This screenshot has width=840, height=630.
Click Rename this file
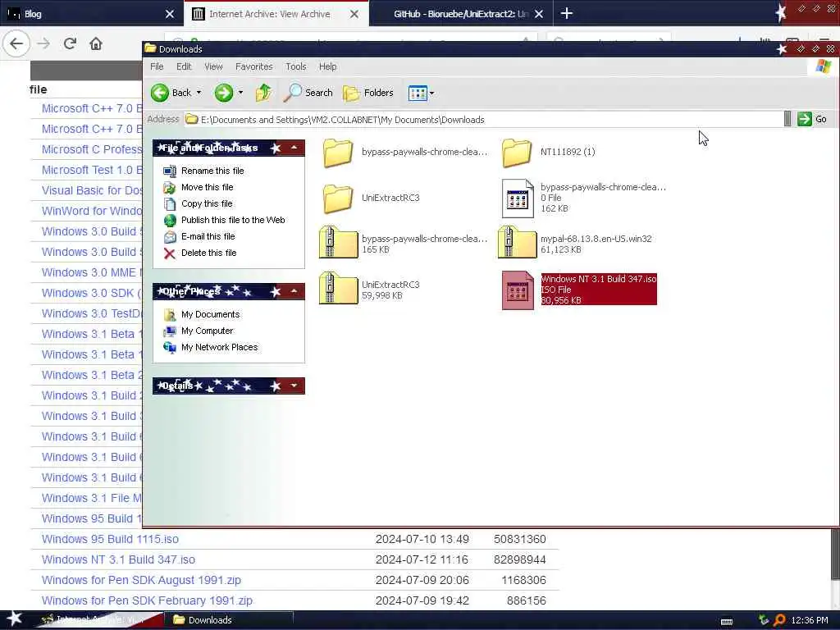212,171
